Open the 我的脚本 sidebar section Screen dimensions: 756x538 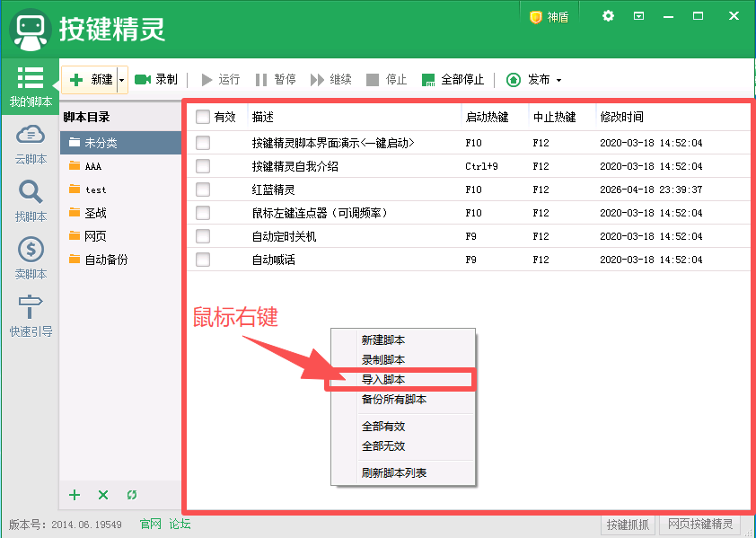click(31, 87)
